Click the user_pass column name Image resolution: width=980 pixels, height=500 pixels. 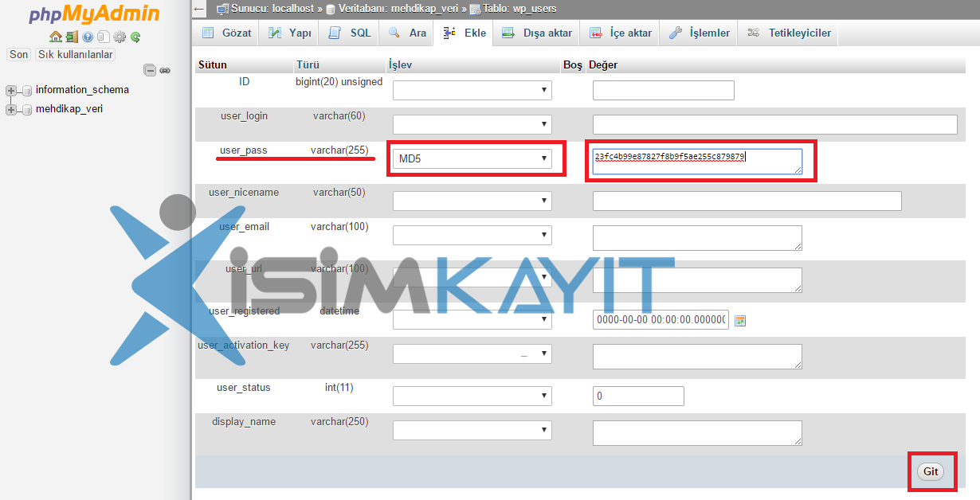[244, 150]
